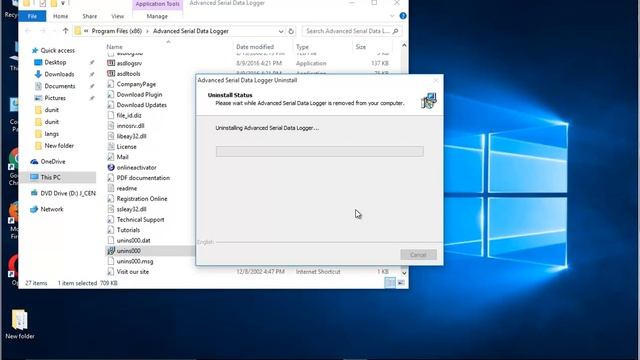Select the CompanyPage shortcut
The height and width of the screenshot is (360, 640).
pyautogui.click(x=136, y=84)
